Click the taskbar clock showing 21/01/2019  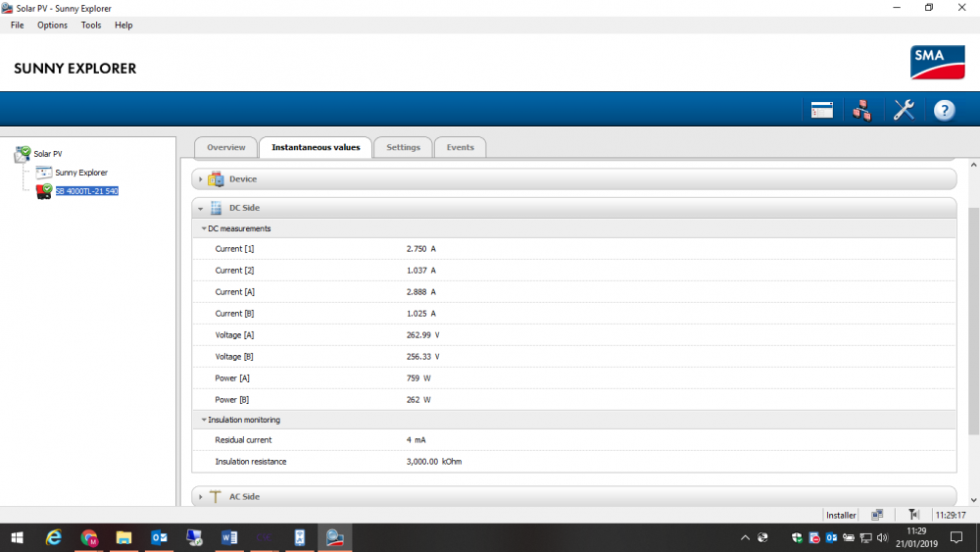[x=916, y=537]
